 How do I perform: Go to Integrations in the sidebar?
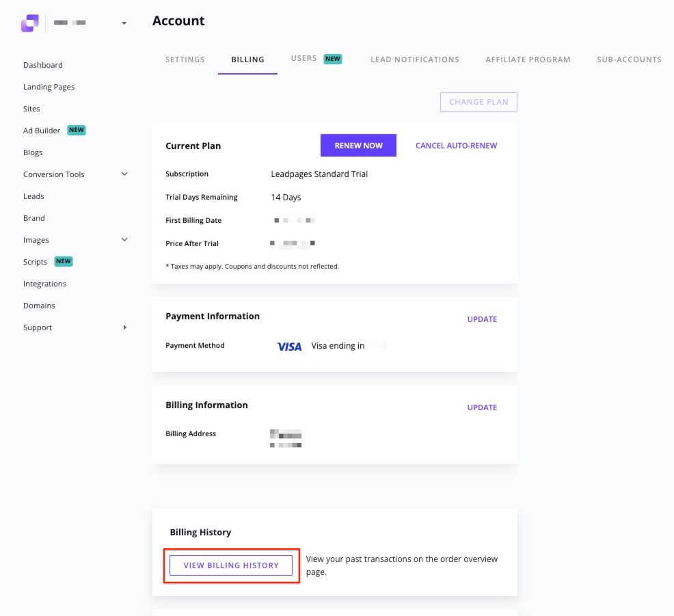(44, 283)
